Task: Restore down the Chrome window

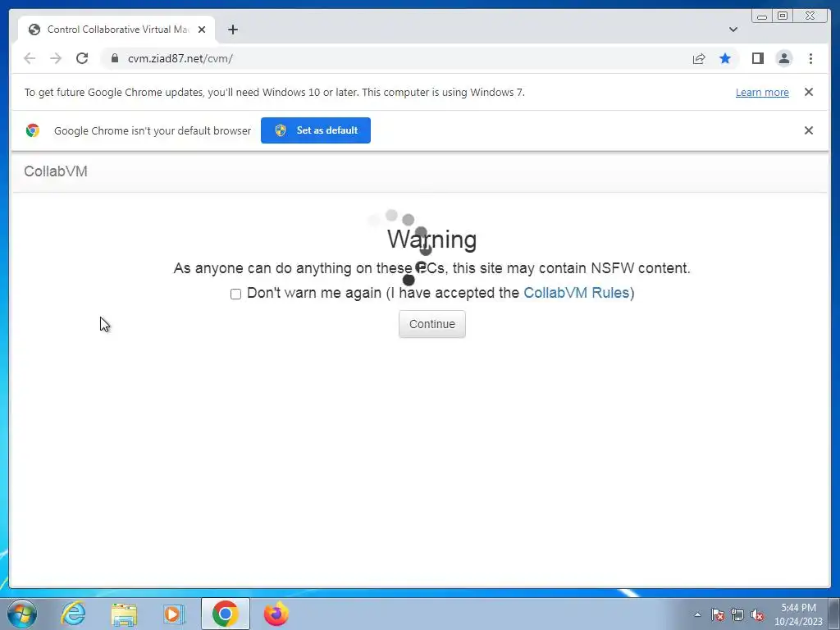Action: coord(782,16)
